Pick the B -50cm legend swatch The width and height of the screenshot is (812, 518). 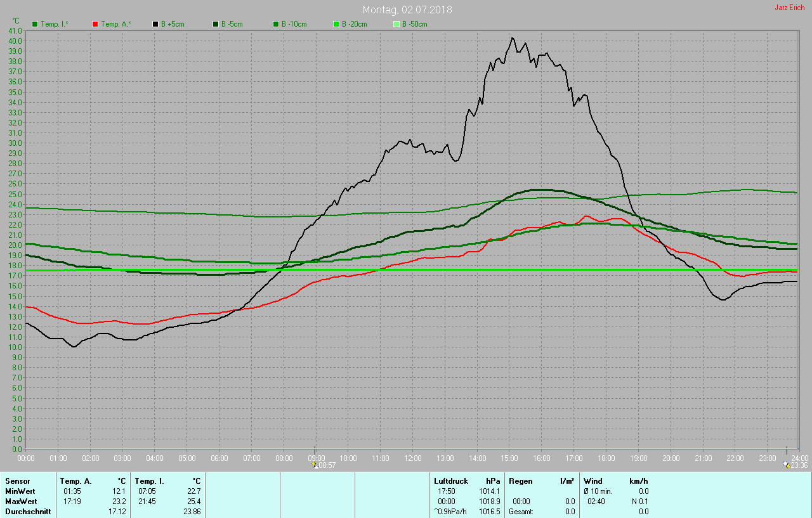[x=396, y=24]
